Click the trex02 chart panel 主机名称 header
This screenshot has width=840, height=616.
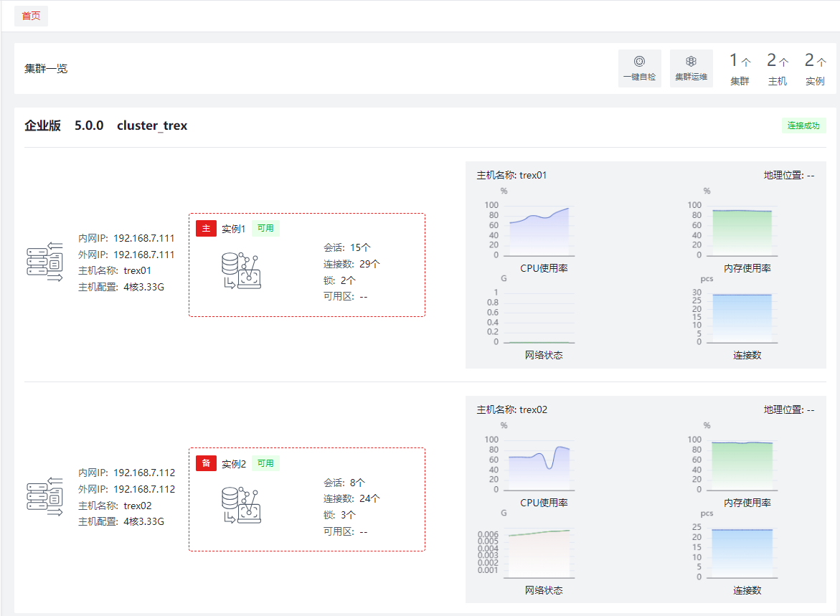[512, 410]
